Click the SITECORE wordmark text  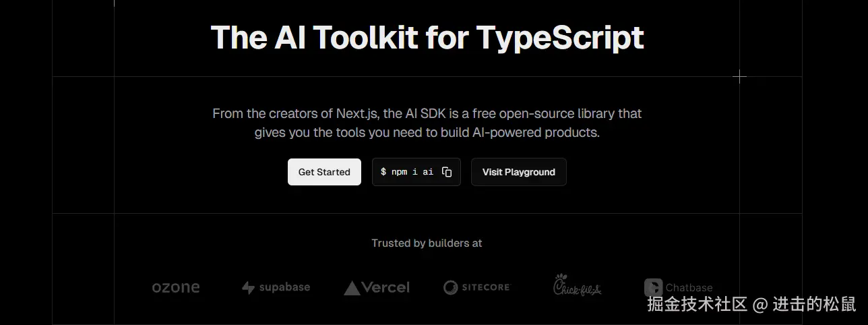(486, 288)
